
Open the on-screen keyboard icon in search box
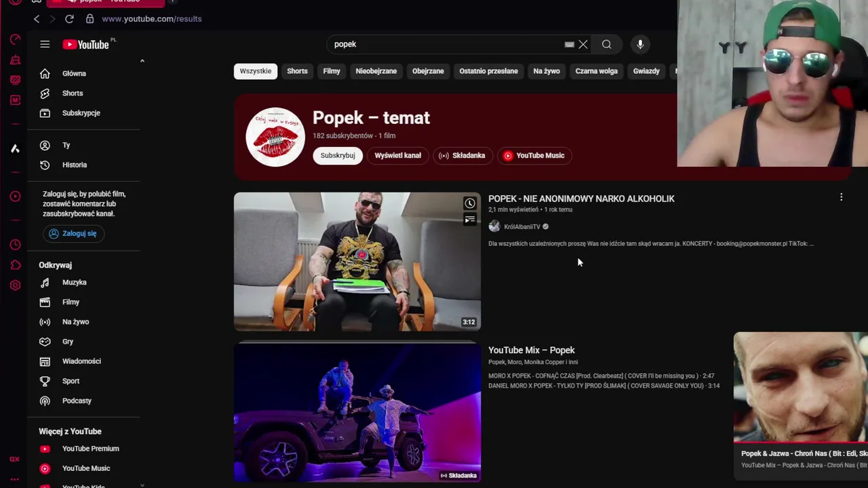tap(569, 44)
